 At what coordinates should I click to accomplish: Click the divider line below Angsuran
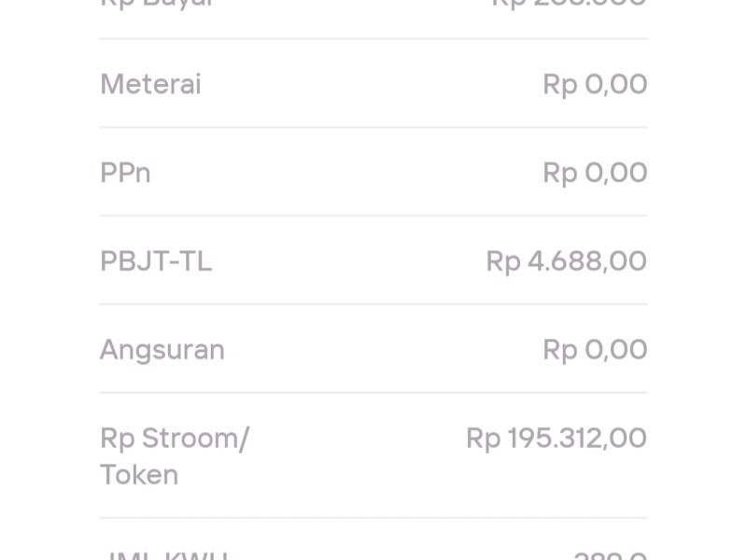[x=373, y=392]
